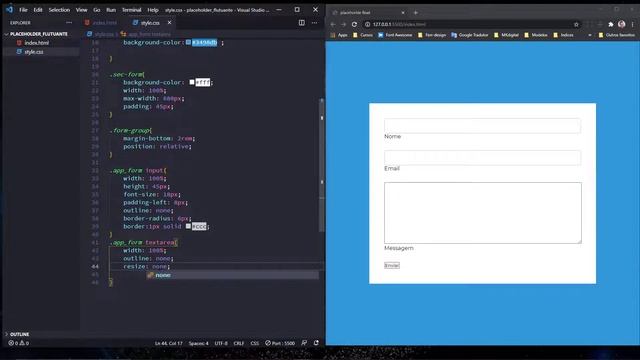
Task: Open the Go menu
Action: tap(97, 10)
